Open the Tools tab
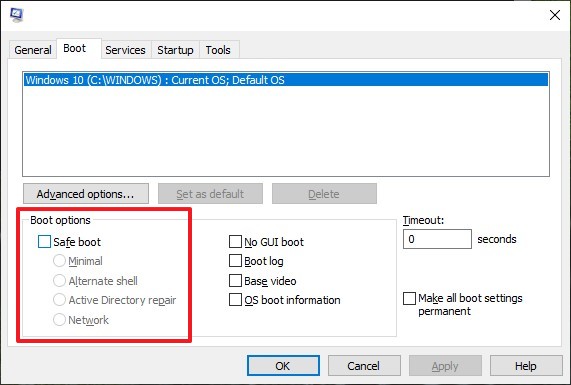This screenshot has width=571, height=385. 218,50
